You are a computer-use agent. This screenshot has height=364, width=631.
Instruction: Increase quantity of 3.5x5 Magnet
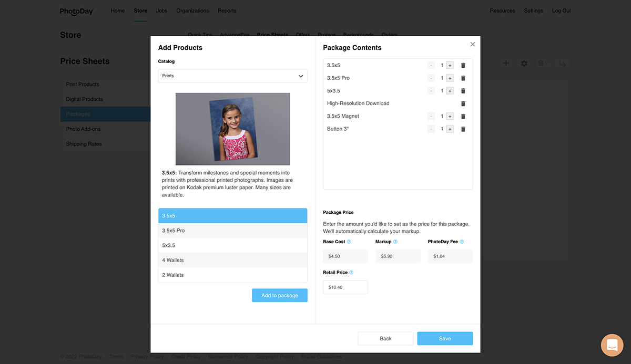(x=450, y=116)
